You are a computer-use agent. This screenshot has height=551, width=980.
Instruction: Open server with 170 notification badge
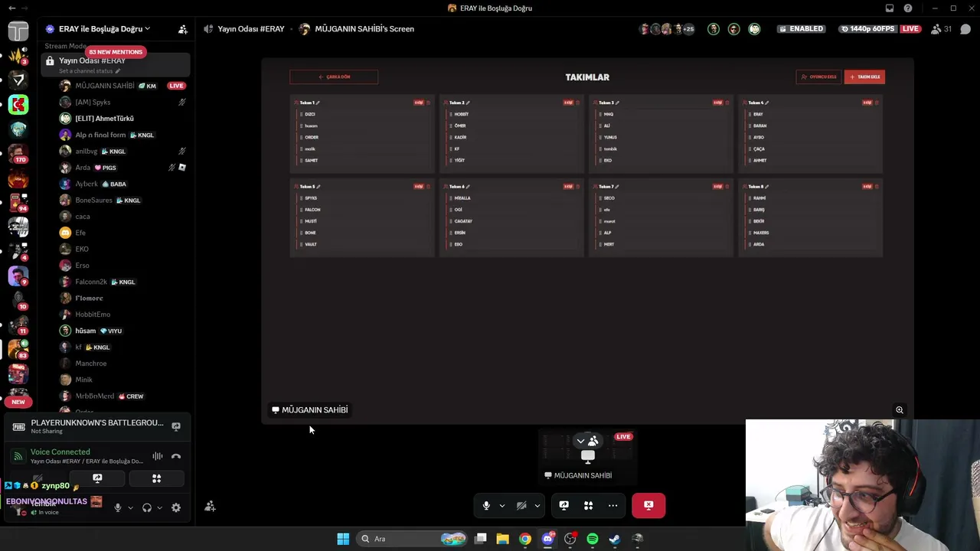[18, 153]
